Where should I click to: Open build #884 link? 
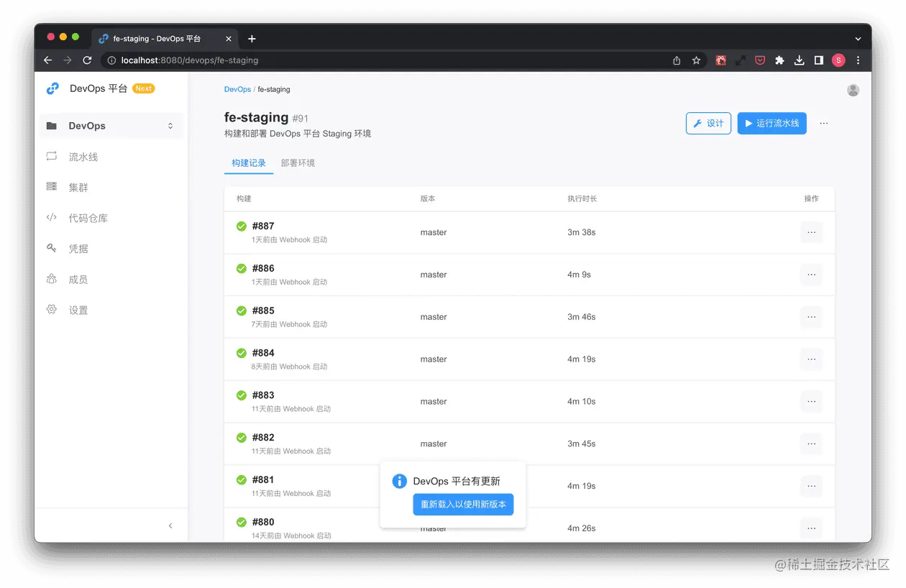pyautogui.click(x=263, y=353)
